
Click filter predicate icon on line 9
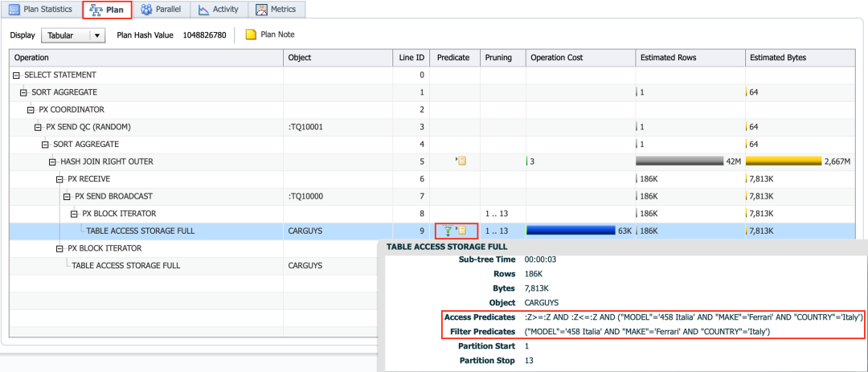pyautogui.click(x=448, y=231)
